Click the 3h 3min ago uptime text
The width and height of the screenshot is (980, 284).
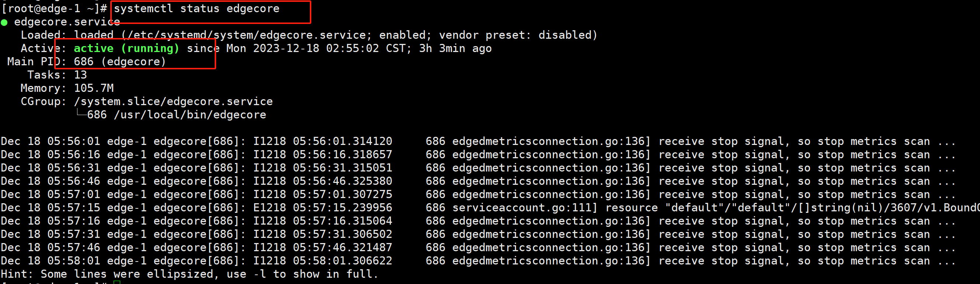pyautogui.click(x=455, y=49)
